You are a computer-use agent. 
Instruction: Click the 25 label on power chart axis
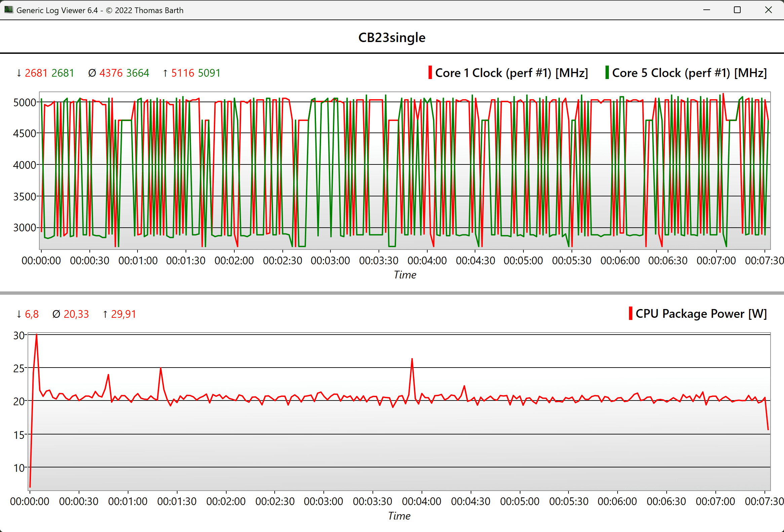19,368
